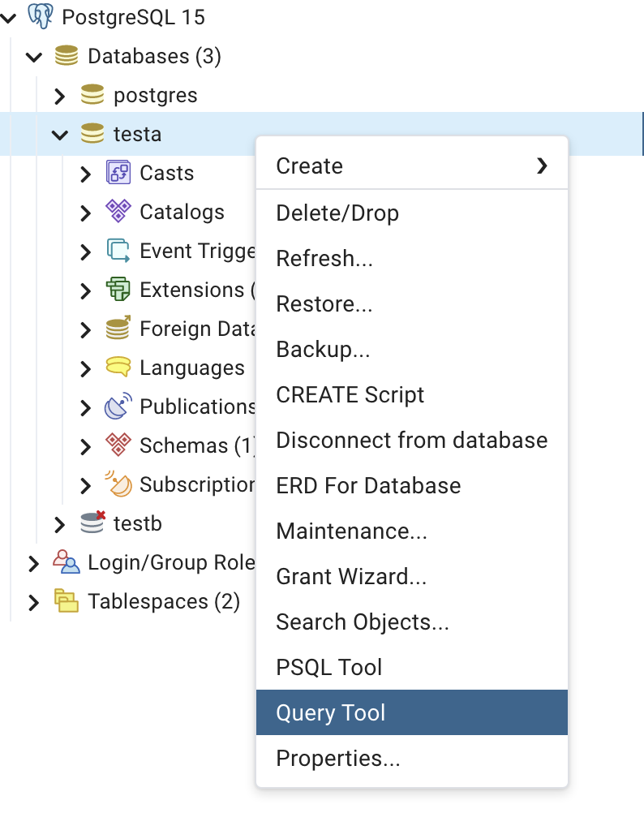Open the Create submenu

[411, 166]
